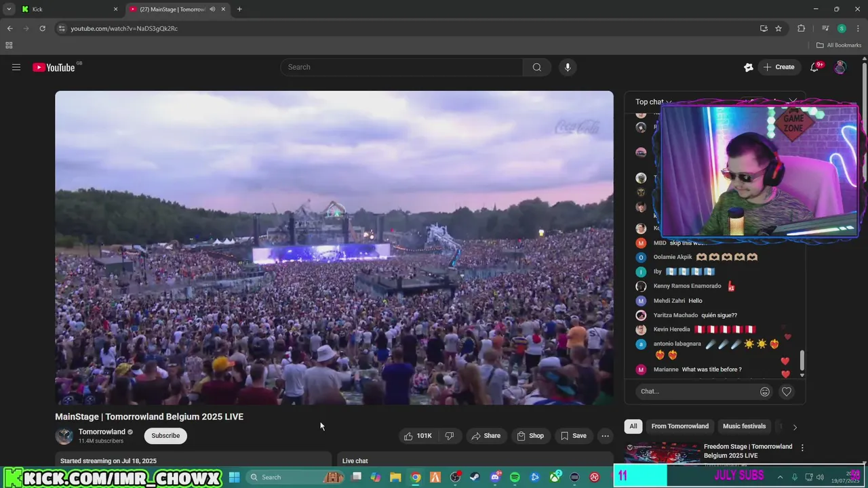Open Chrome media controls icon

(x=825, y=28)
